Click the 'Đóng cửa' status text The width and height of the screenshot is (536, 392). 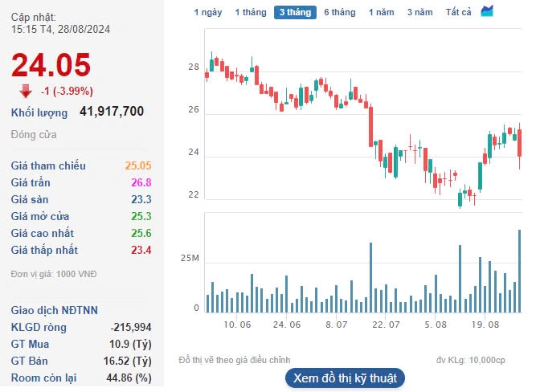(x=34, y=135)
